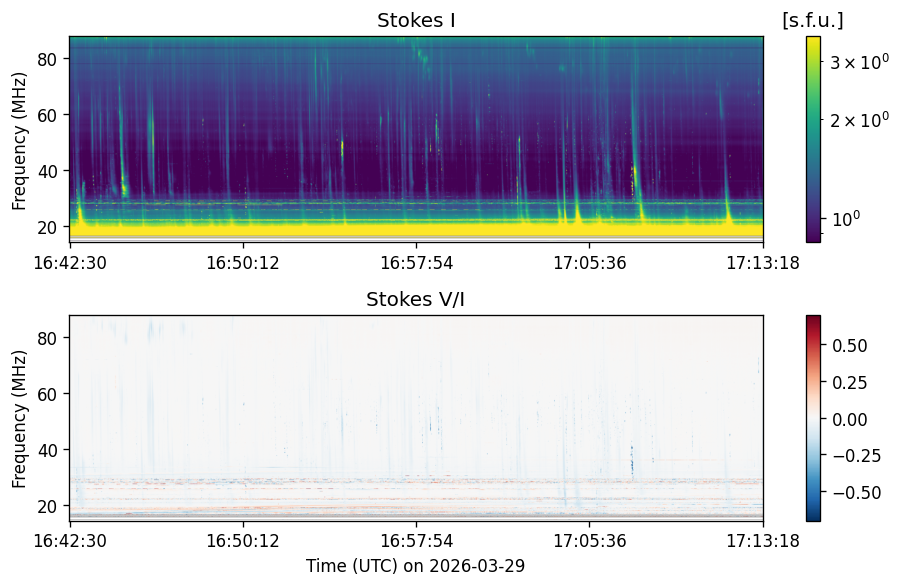
Task: Click the 16:42:30 tick label under Stokes I
Action: tap(70, 263)
